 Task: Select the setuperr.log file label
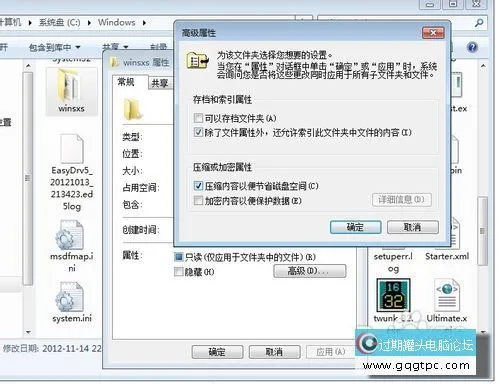tap(393, 262)
